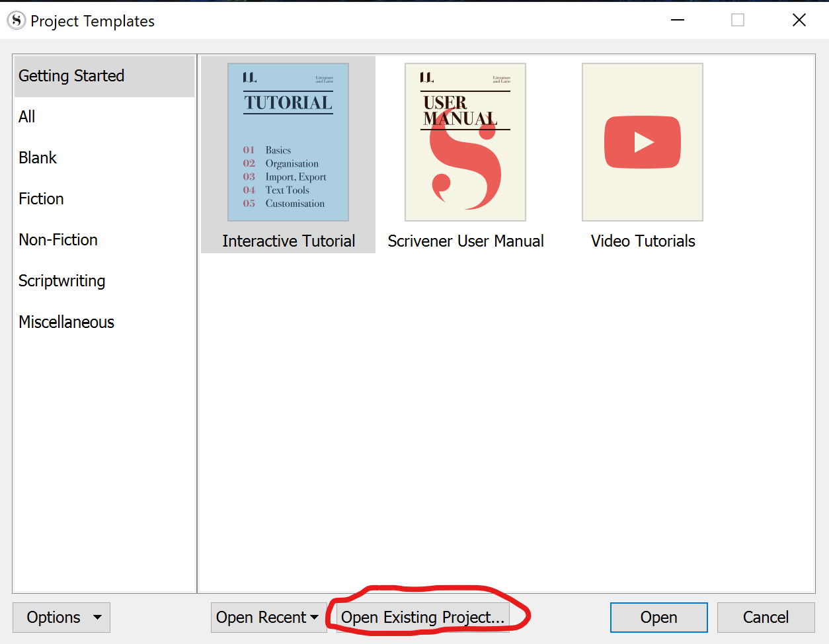
Task: Click Open Existing Project button
Action: pos(422,618)
